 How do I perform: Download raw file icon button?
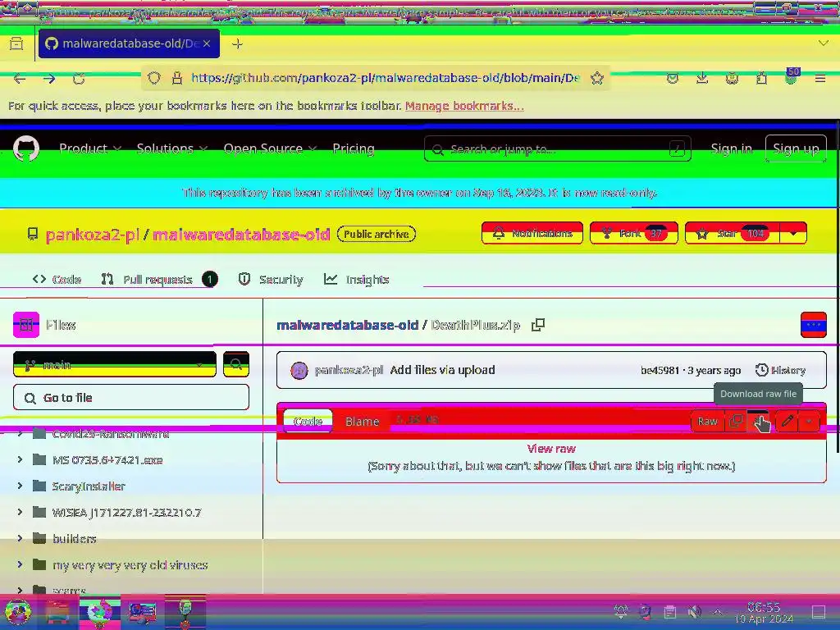[757, 421]
